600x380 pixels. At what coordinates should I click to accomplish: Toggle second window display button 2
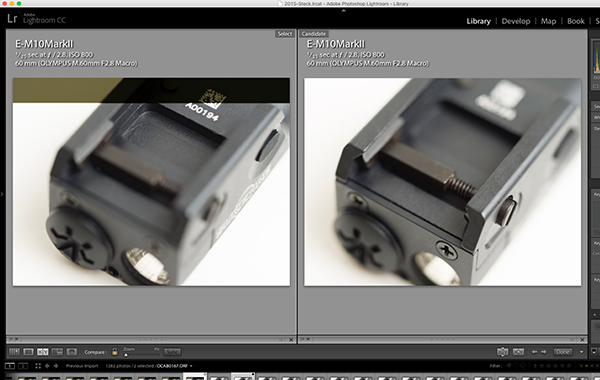tap(23, 366)
